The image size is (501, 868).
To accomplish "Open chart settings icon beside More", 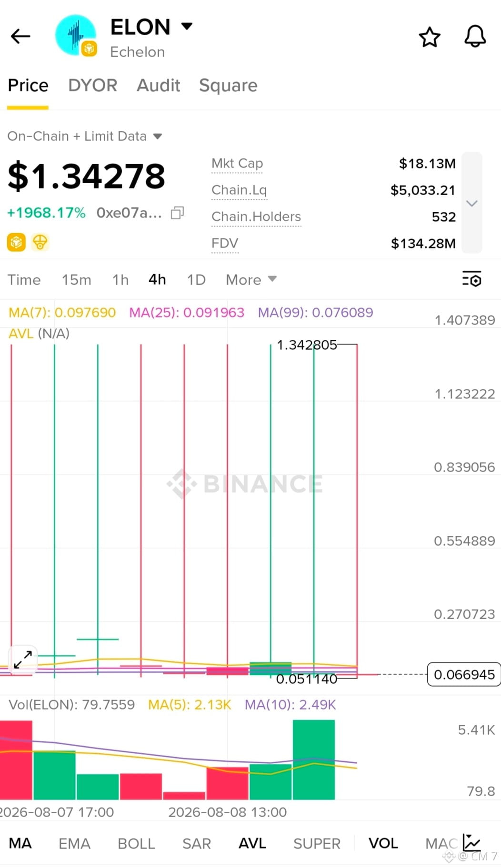I will pyautogui.click(x=471, y=279).
